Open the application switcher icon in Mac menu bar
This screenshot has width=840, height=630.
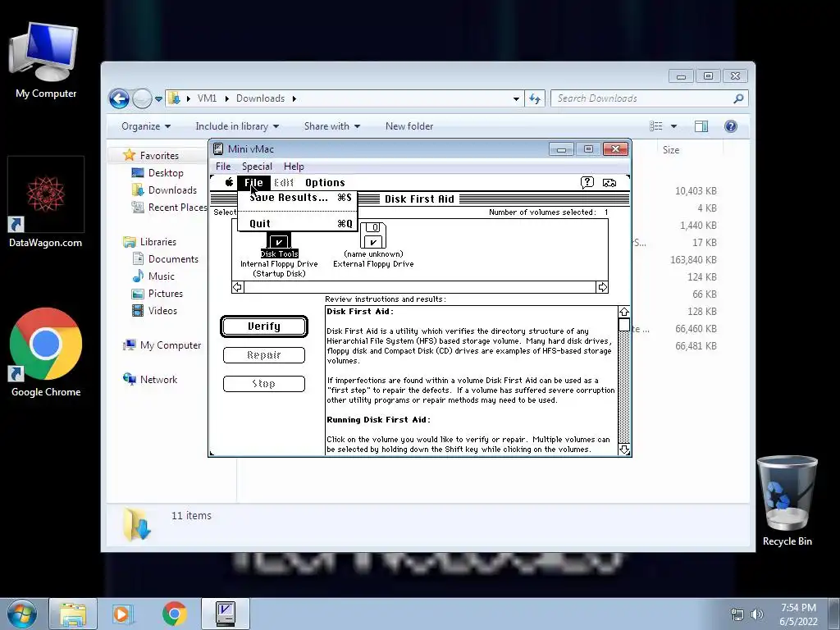click(x=609, y=183)
